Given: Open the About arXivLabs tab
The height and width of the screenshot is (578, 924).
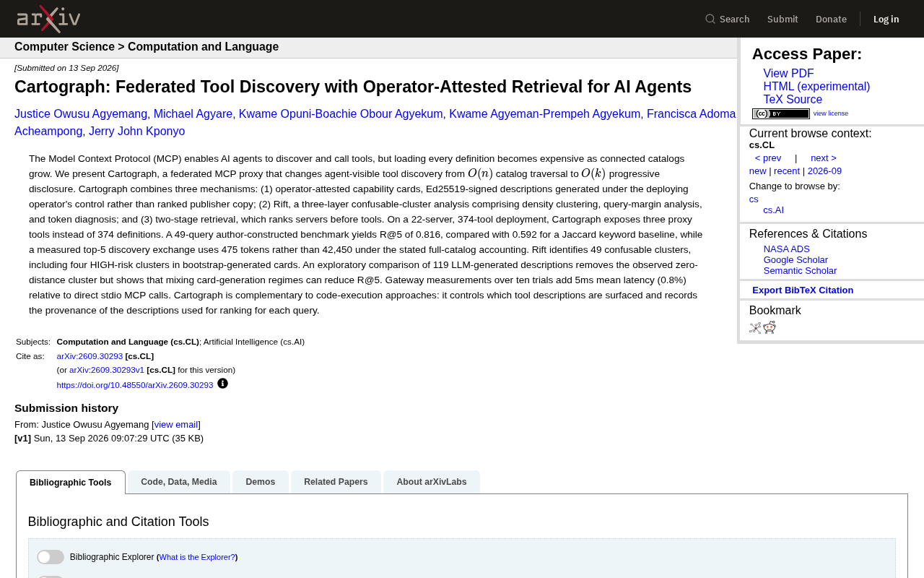Looking at the screenshot, I should [432, 482].
